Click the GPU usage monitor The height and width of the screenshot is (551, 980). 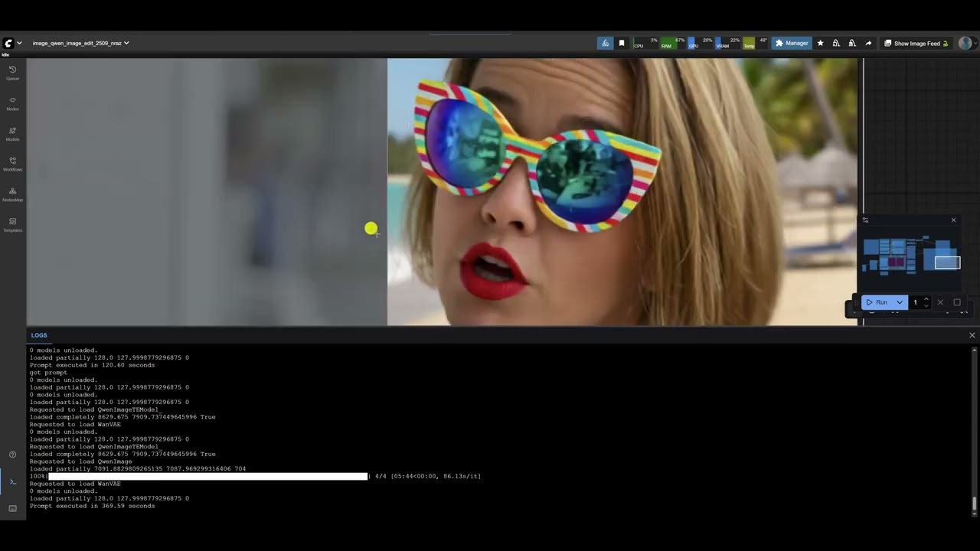click(x=701, y=43)
